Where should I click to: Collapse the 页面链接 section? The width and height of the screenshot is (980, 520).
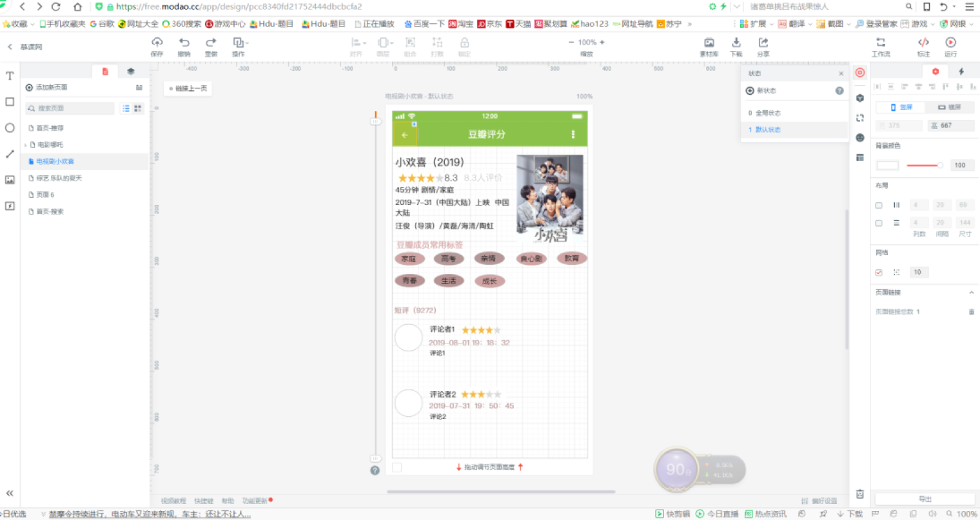[971, 293]
